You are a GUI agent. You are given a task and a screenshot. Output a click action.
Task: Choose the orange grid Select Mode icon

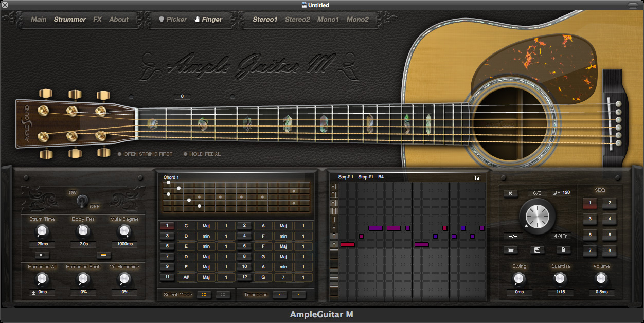(204, 295)
